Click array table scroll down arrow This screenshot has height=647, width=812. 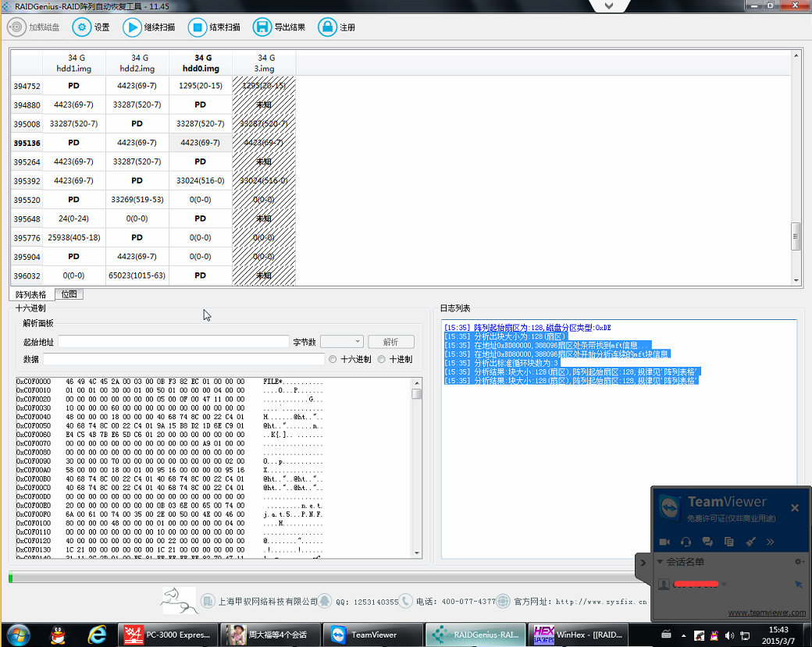tap(796, 280)
